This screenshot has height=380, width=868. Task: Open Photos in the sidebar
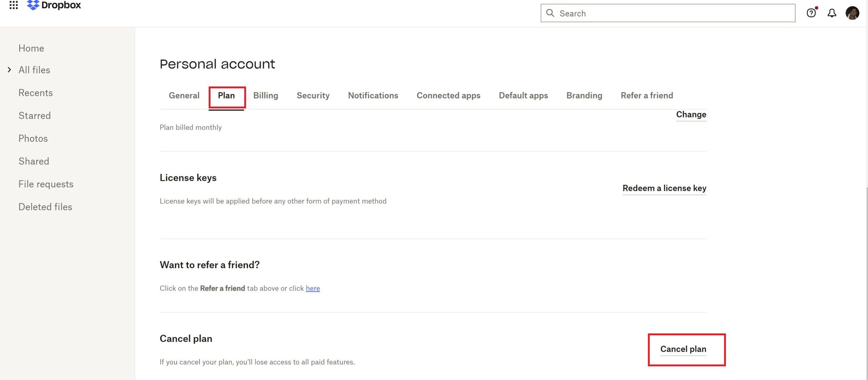pyautogui.click(x=33, y=138)
